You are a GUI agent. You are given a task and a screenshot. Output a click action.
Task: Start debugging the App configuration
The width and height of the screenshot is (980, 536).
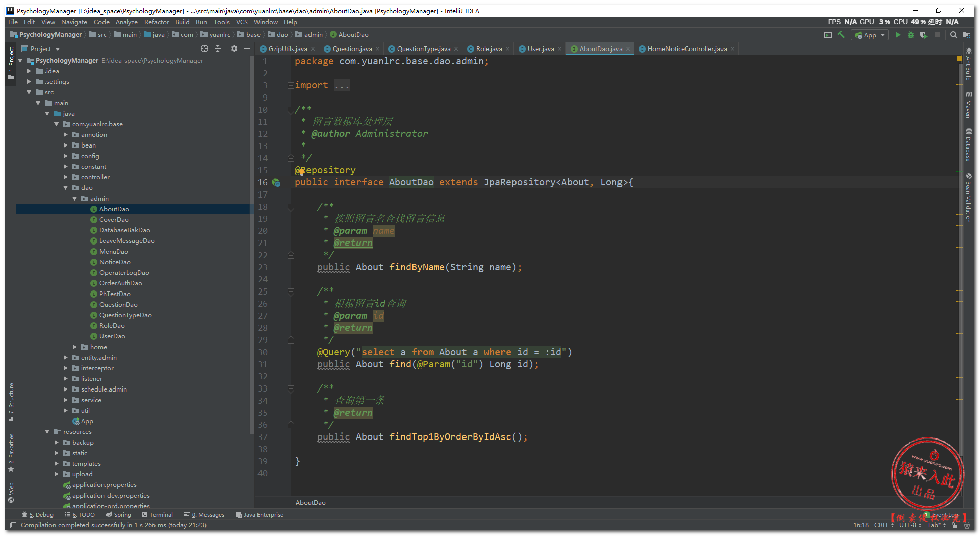point(911,35)
